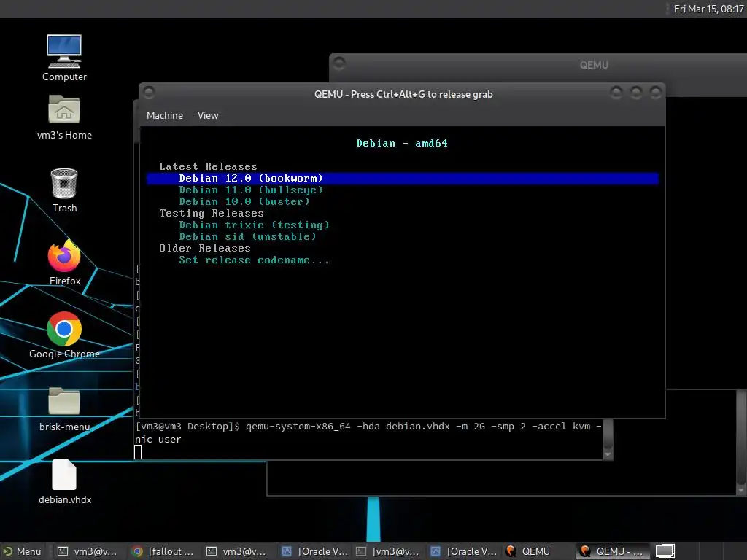Open vm3's Home folder icon
747x560 pixels.
[x=64, y=117]
